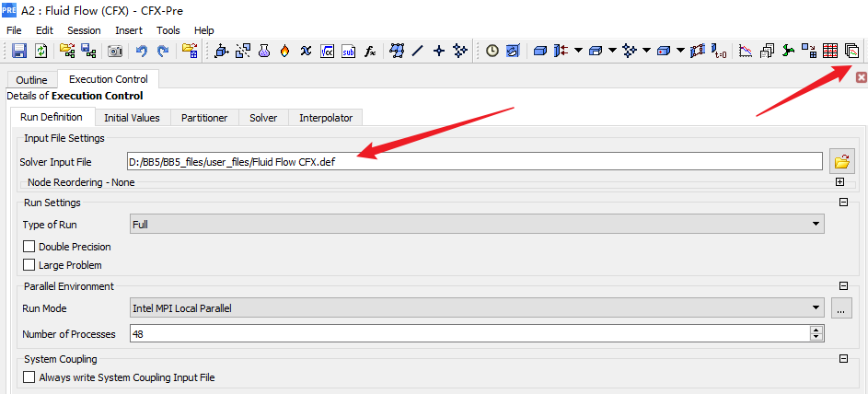The image size is (868, 394).
Task: Open dropdown arrow beside the red-plus box icon
Action: click(x=680, y=51)
